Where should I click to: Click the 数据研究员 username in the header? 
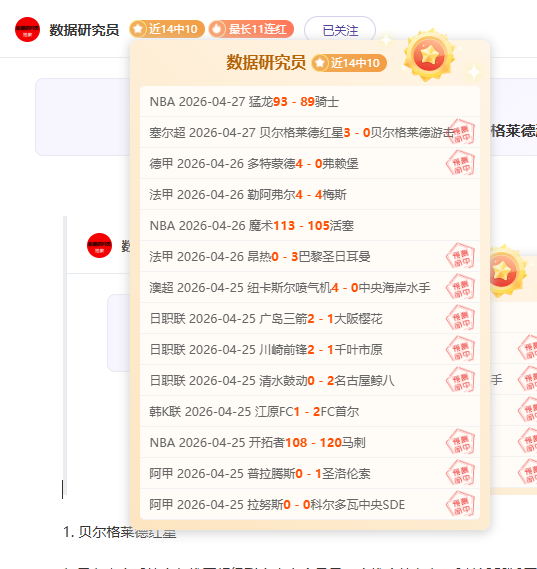(x=84, y=30)
